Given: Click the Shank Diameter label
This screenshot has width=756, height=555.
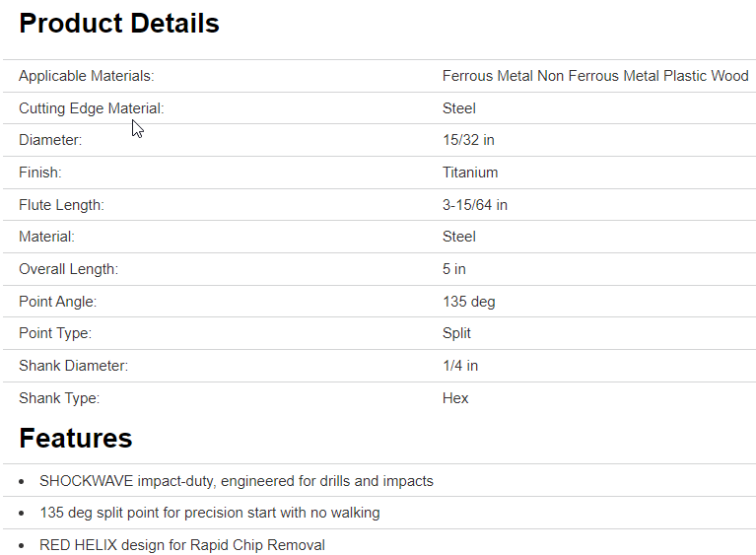Looking at the screenshot, I should point(73,366).
